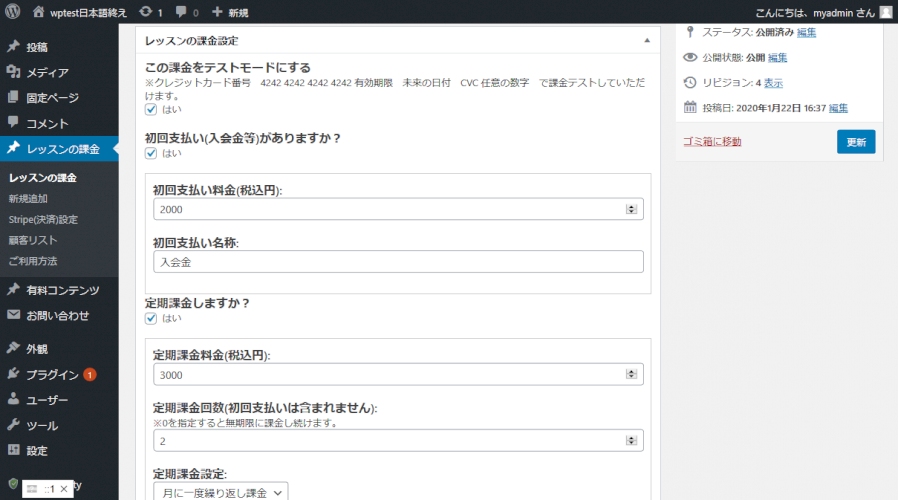Click the 定期課金回数 input field
The image size is (898, 500).
398,440
